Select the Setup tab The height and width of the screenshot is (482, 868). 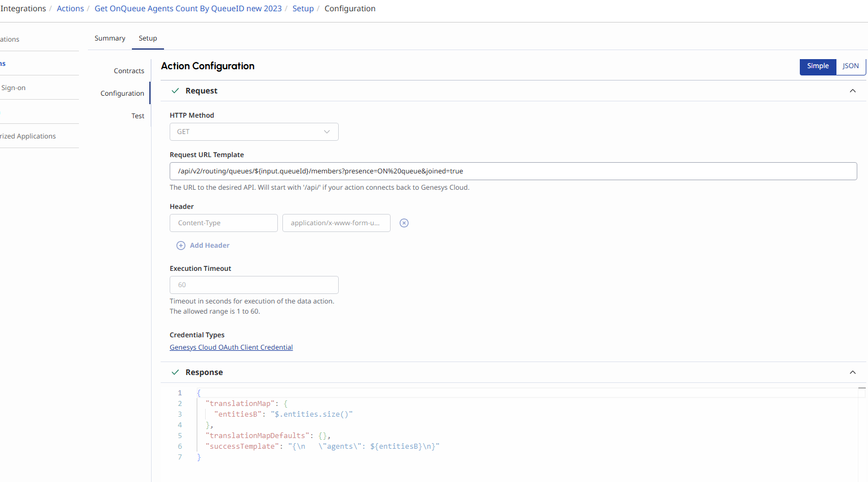(x=148, y=38)
